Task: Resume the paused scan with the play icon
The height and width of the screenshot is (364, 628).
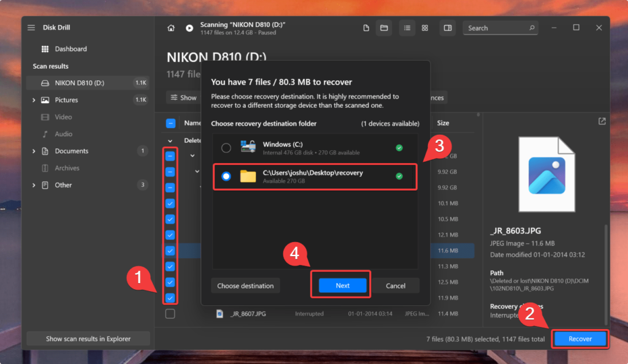Action: pyautogui.click(x=190, y=27)
